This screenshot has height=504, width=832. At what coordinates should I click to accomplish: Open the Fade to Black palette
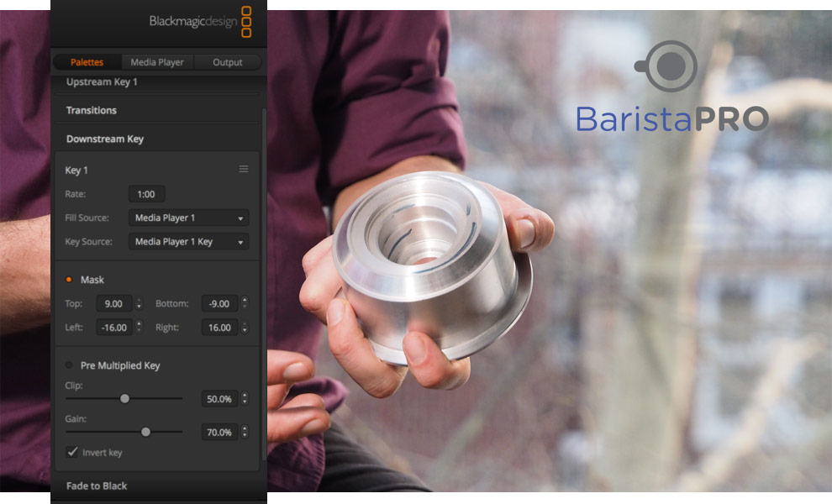click(97, 486)
